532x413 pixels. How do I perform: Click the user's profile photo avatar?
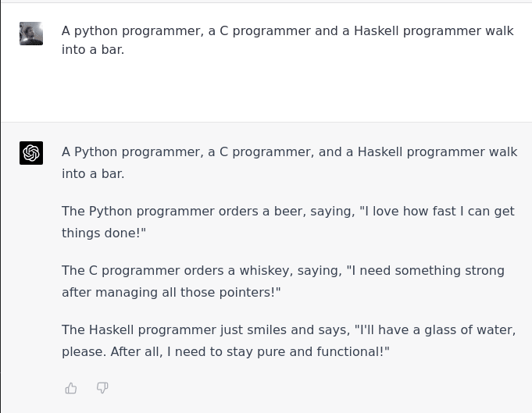tap(31, 34)
